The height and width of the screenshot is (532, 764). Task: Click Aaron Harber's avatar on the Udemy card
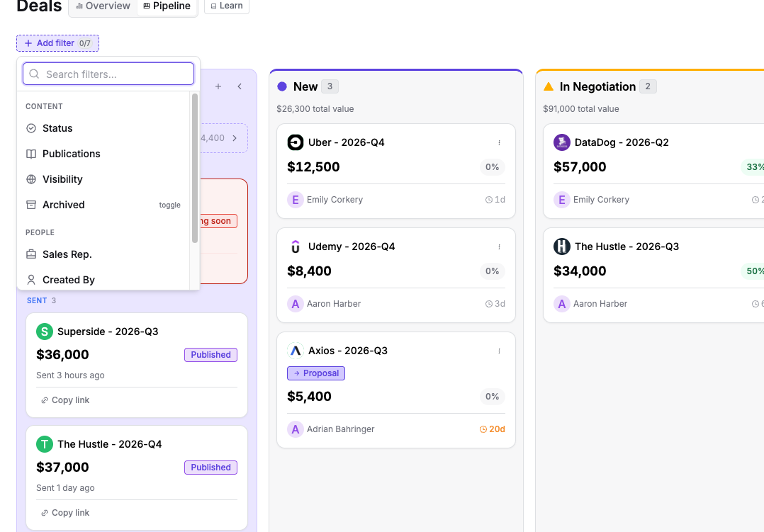click(x=296, y=304)
